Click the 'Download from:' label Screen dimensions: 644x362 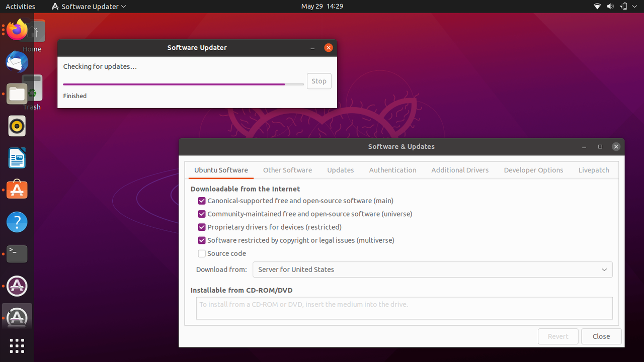point(221,269)
